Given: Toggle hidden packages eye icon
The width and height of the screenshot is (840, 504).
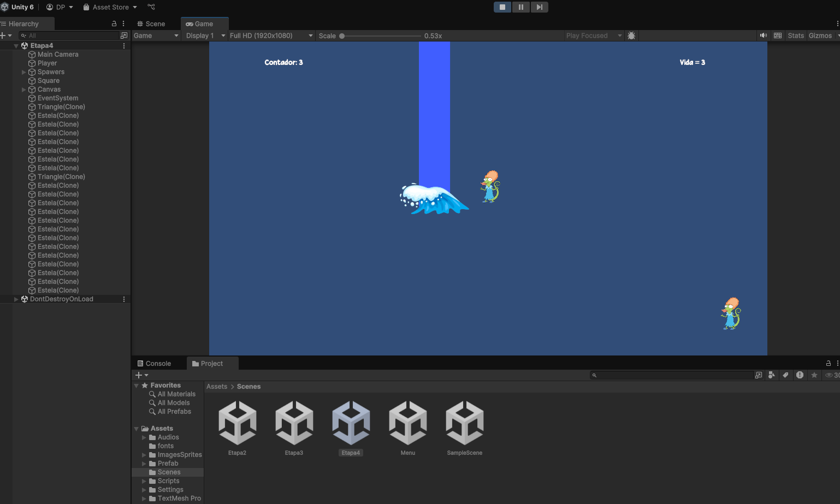Looking at the screenshot, I should (832, 375).
